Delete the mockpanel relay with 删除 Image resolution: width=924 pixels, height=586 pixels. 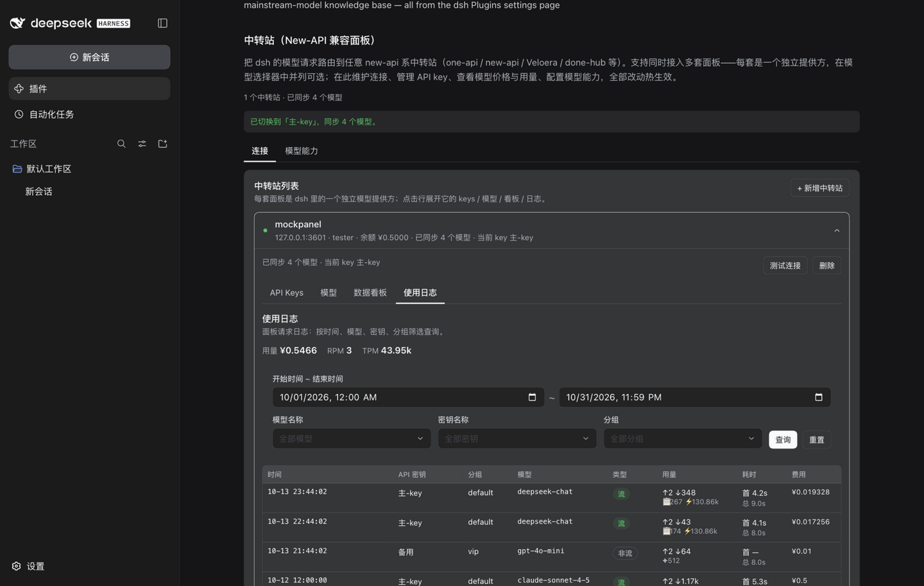tap(826, 266)
